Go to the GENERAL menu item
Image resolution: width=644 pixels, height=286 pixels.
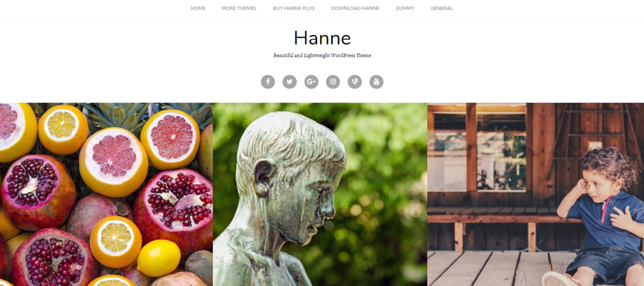442,8
